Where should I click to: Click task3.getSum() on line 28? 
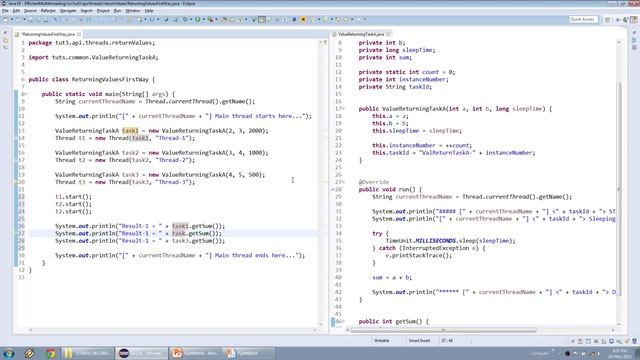[x=198, y=241]
